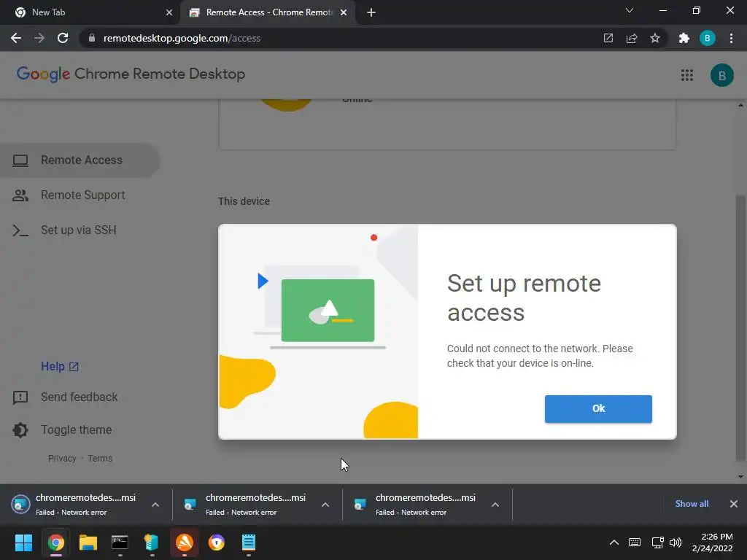Click Send feedback in the sidebar
Viewport: 747px width, 560px height.
point(65,397)
